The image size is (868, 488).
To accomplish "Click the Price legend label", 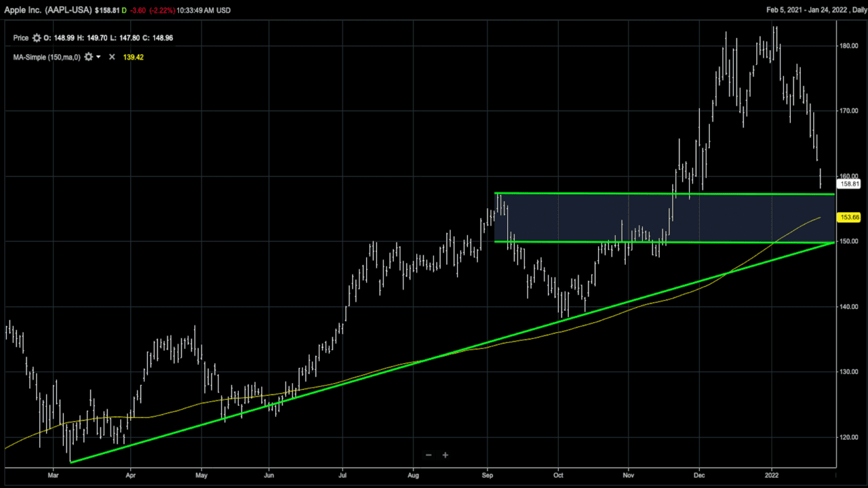I will [x=21, y=38].
